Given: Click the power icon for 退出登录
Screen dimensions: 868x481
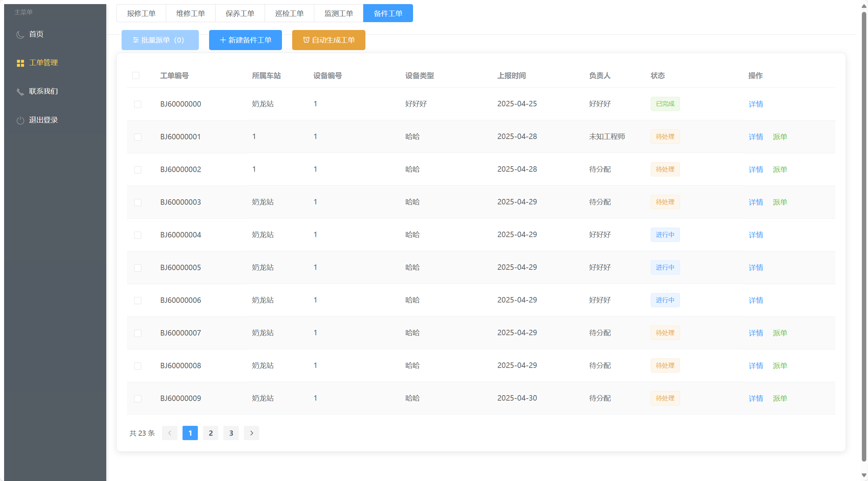Looking at the screenshot, I should pyautogui.click(x=20, y=120).
